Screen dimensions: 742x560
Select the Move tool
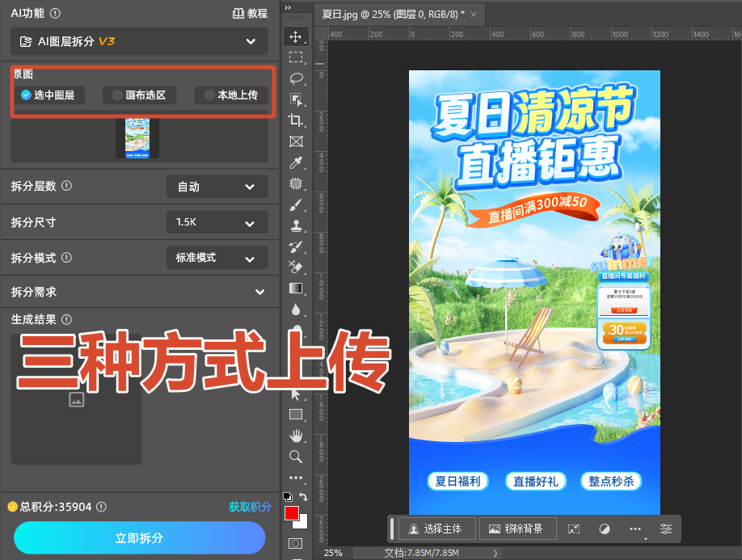pos(296,36)
